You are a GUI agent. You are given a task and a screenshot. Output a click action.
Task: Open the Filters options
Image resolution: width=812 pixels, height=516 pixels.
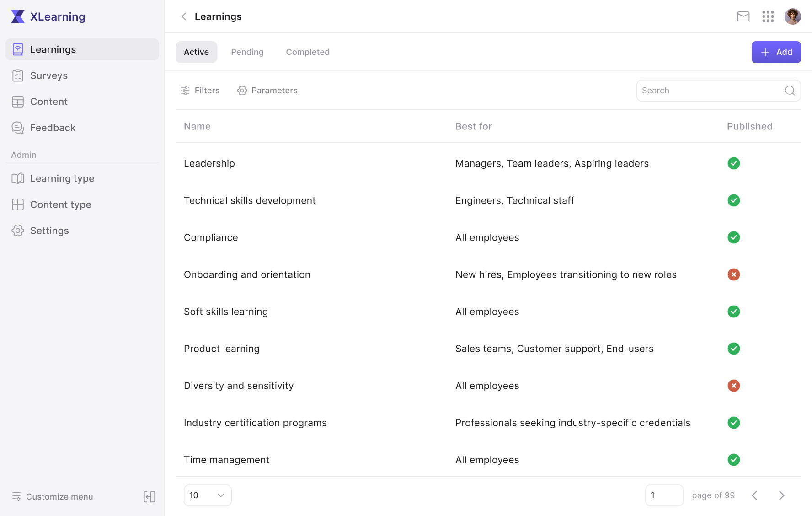point(200,91)
